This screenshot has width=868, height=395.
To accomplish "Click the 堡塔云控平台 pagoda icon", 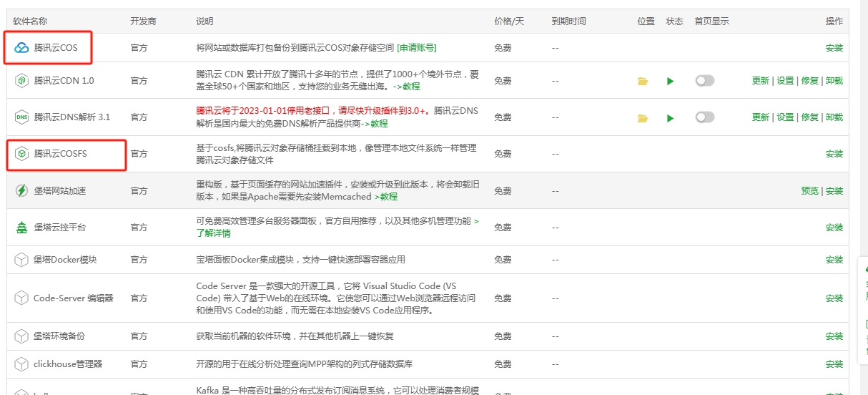I will (21, 228).
